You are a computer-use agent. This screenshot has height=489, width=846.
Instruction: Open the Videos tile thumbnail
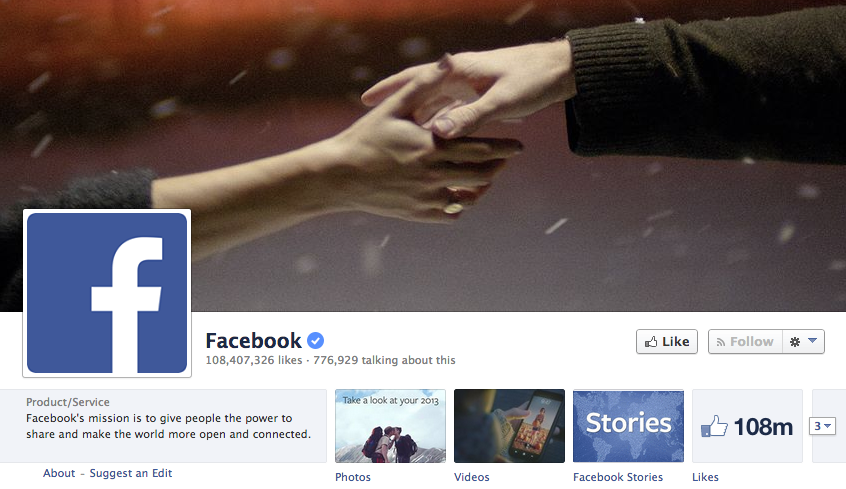pos(509,426)
